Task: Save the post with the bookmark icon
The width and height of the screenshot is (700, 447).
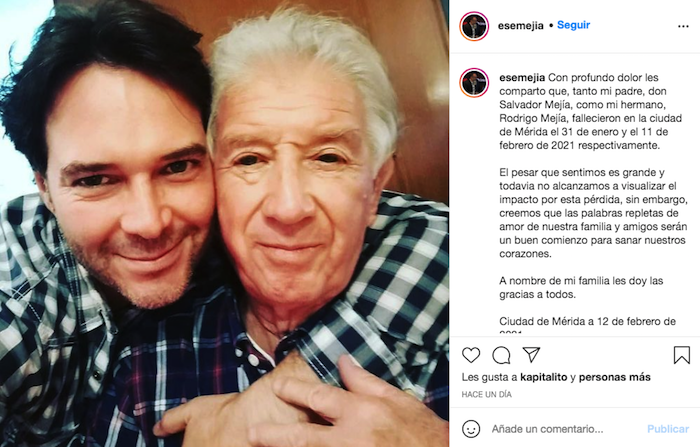Action: [682, 355]
